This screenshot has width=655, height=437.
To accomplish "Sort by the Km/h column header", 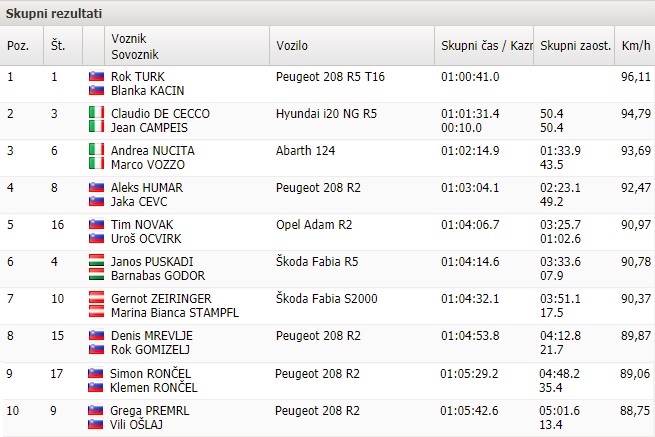I will (x=635, y=46).
